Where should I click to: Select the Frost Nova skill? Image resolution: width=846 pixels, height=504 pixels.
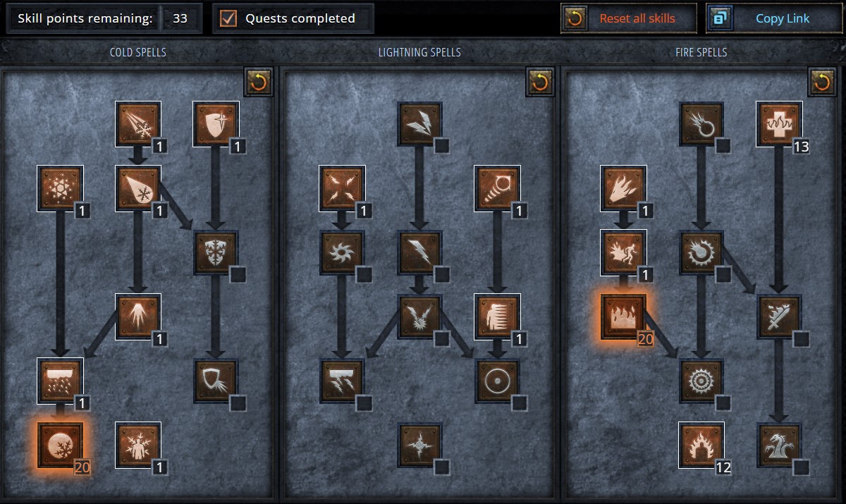point(61,188)
